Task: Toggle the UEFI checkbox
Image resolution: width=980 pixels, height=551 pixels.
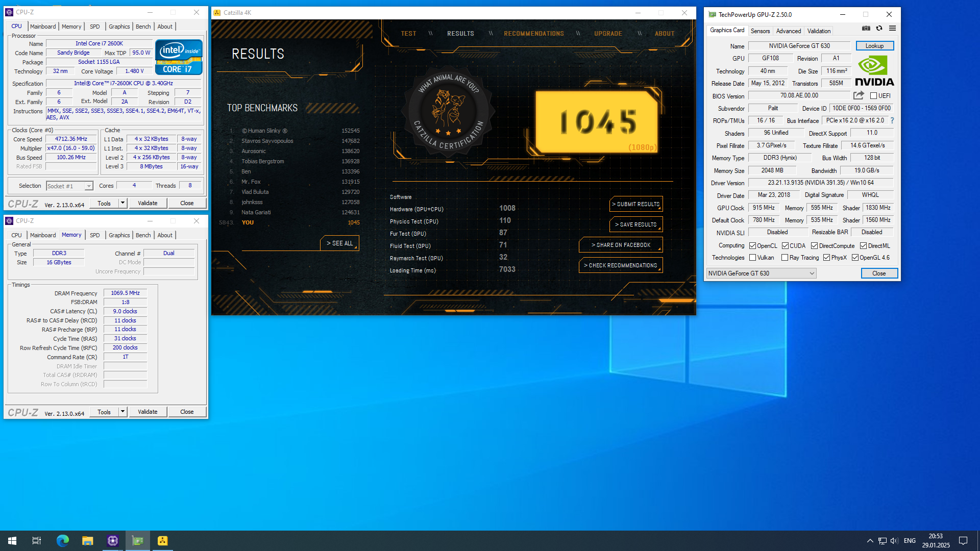Action: pyautogui.click(x=873, y=96)
